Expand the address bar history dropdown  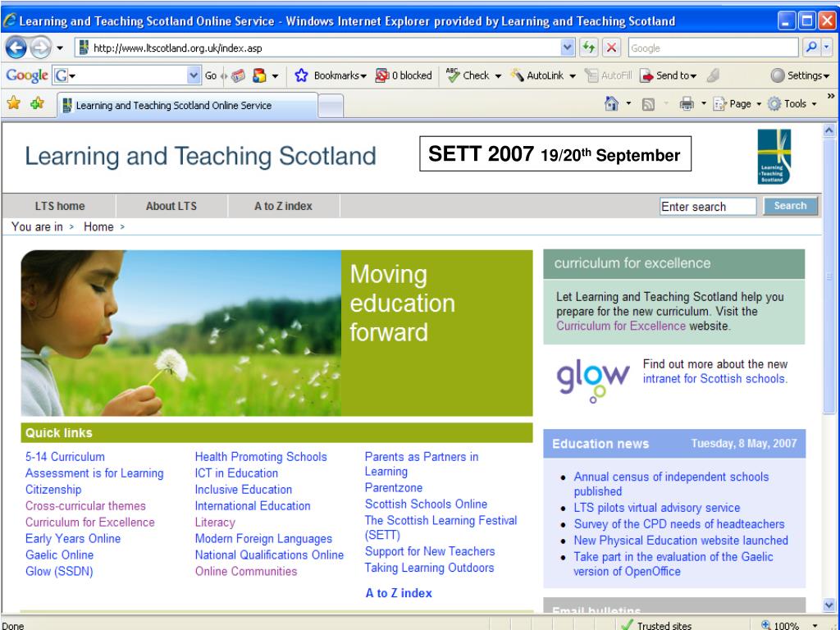point(568,48)
